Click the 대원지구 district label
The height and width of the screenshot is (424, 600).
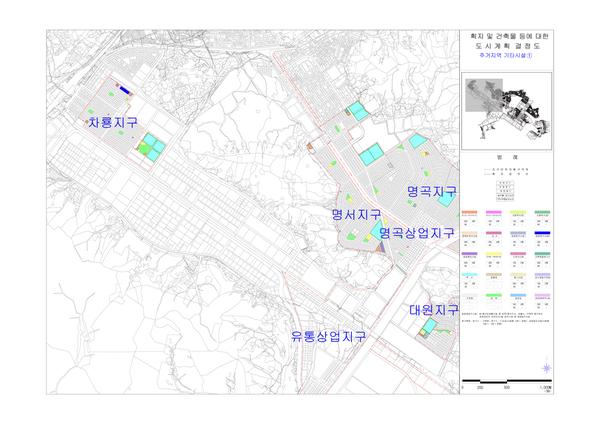(433, 310)
